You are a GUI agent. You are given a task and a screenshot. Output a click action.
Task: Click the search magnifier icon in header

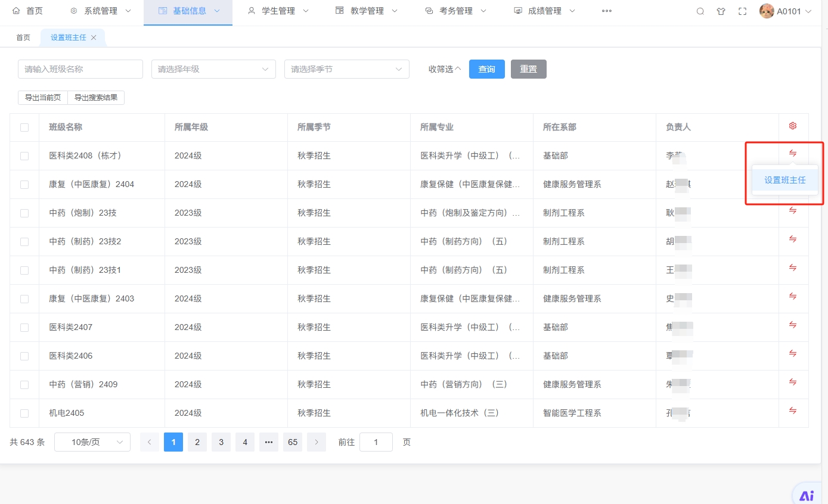tap(700, 11)
